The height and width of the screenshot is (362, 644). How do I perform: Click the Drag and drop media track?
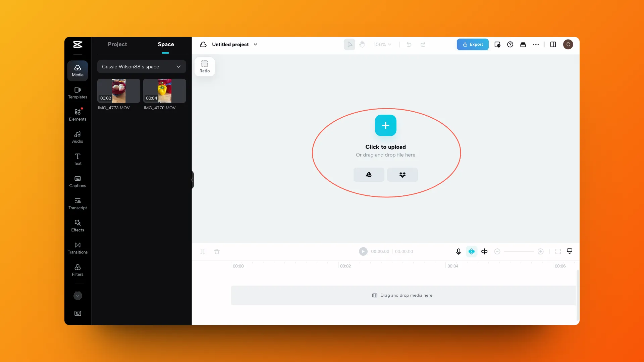(x=403, y=295)
